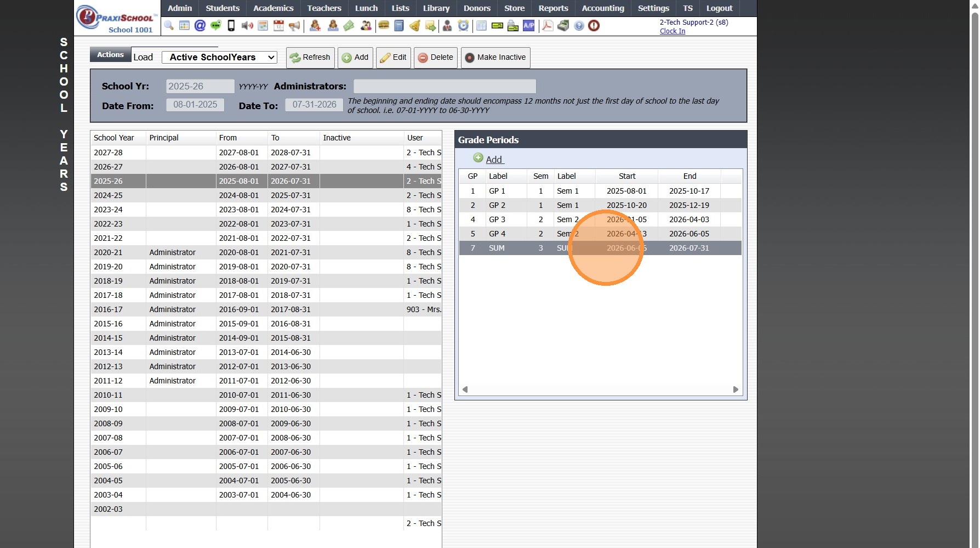
Task: Open the Accounting menu
Action: (602, 8)
